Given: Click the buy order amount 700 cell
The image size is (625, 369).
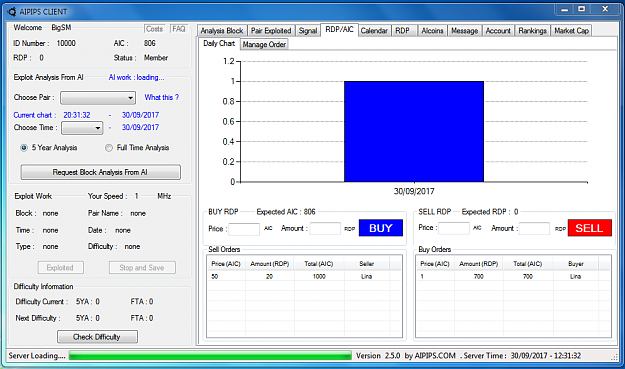Looking at the screenshot, I should coord(478,277).
